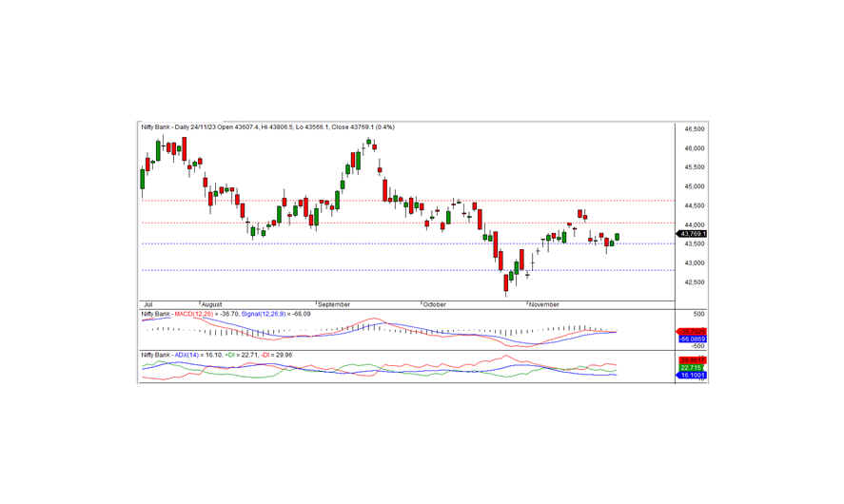
Task: Click the September label on the time axis
Action: click(334, 304)
